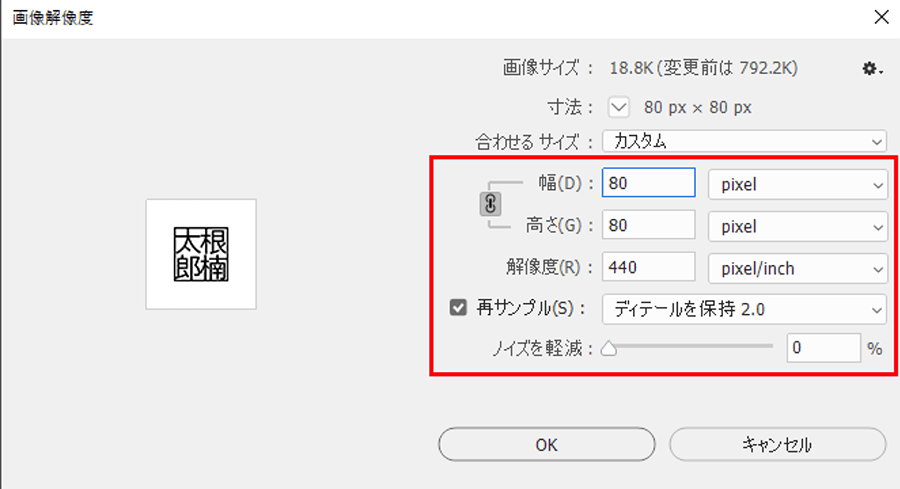Expand the 寸法 units chevron dropdown
The height and width of the screenshot is (489, 900).
click(619, 107)
